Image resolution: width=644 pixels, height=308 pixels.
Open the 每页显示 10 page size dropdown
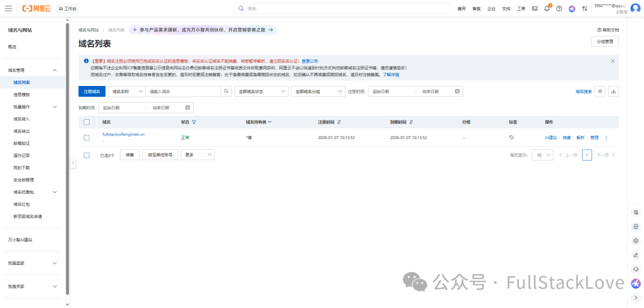[x=543, y=155]
